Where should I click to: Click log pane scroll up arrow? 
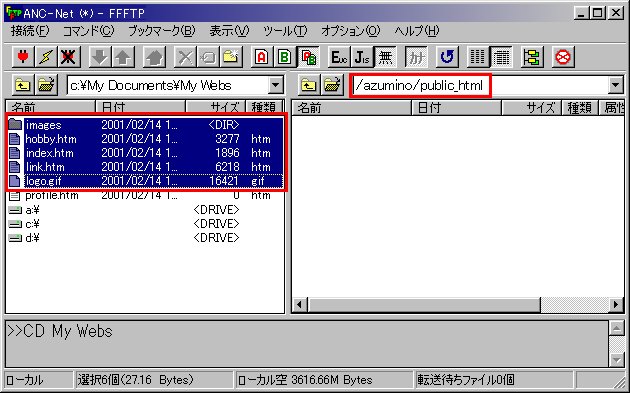point(616,328)
